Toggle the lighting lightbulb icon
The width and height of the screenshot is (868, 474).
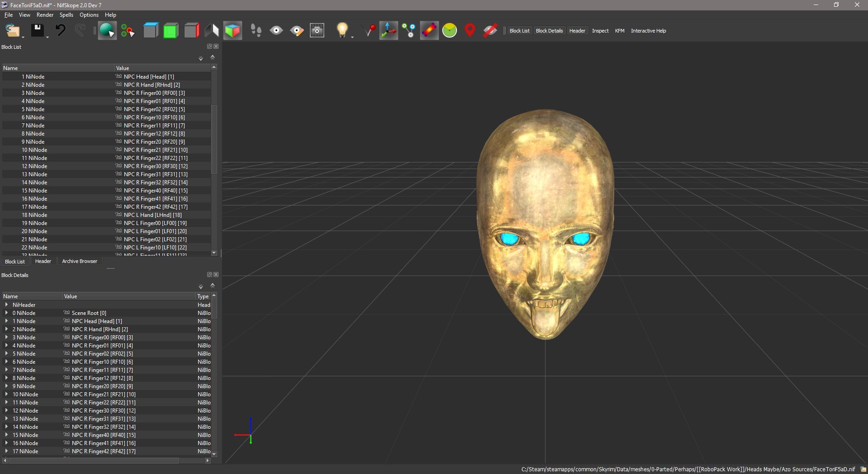coord(342,30)
